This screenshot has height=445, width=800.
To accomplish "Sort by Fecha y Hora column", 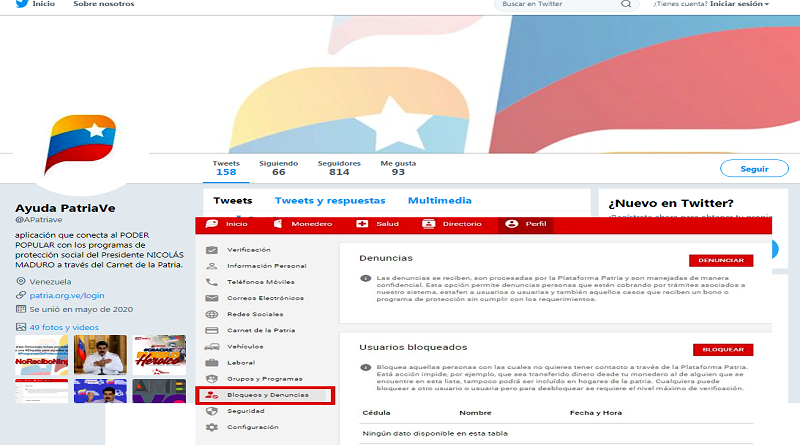I will 595,413.
